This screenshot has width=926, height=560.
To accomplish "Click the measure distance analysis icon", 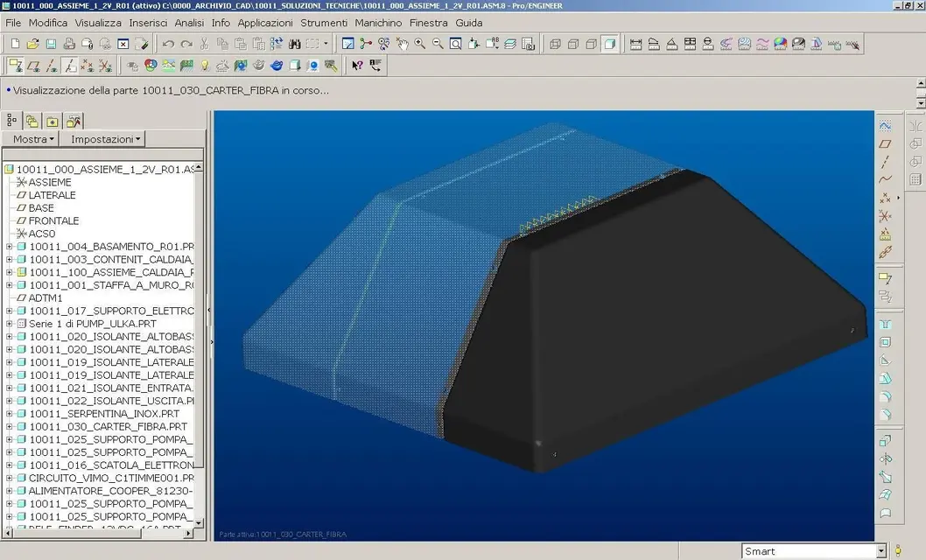I will [636, 44].
